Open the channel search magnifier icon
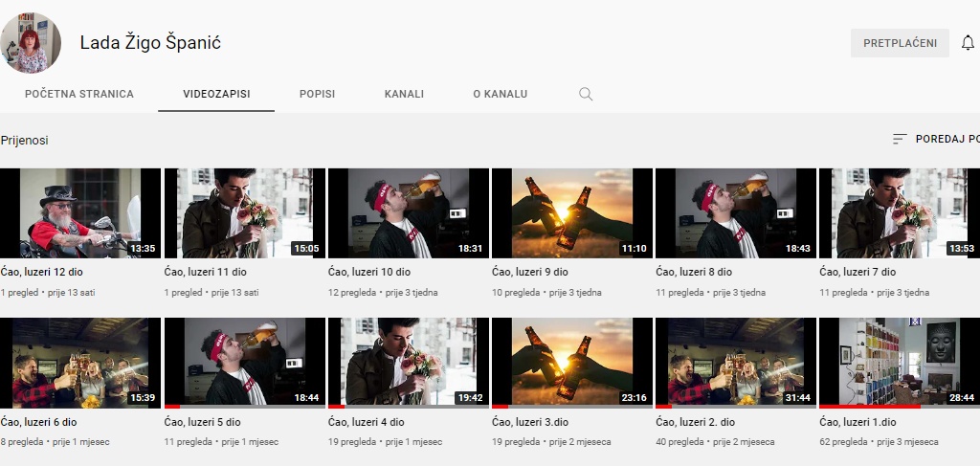980x466 pixels. point(586,94)
